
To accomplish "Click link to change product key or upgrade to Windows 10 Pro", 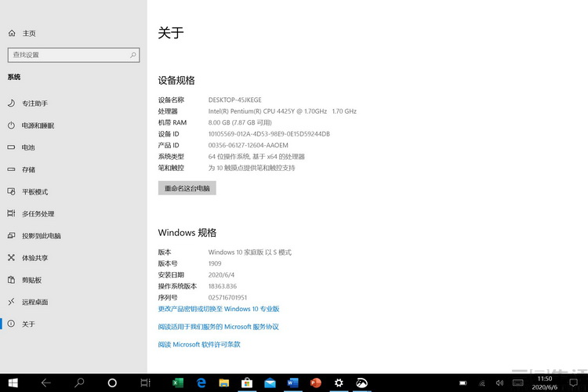I will click(219, 309).
